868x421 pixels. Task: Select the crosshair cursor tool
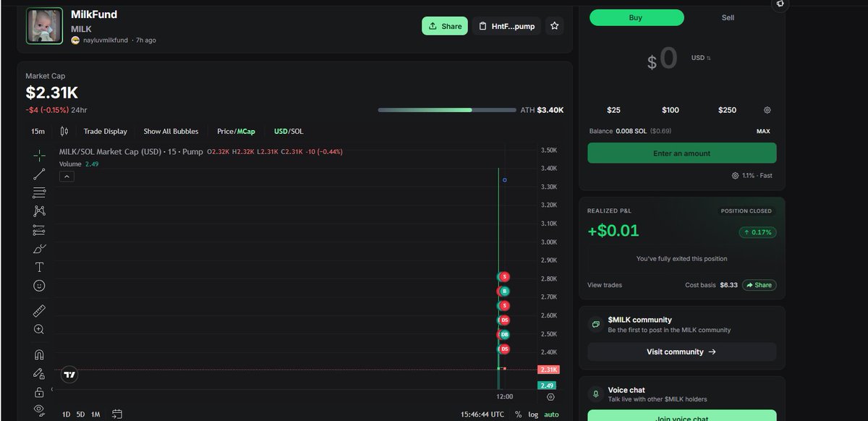tap(39, 155)
